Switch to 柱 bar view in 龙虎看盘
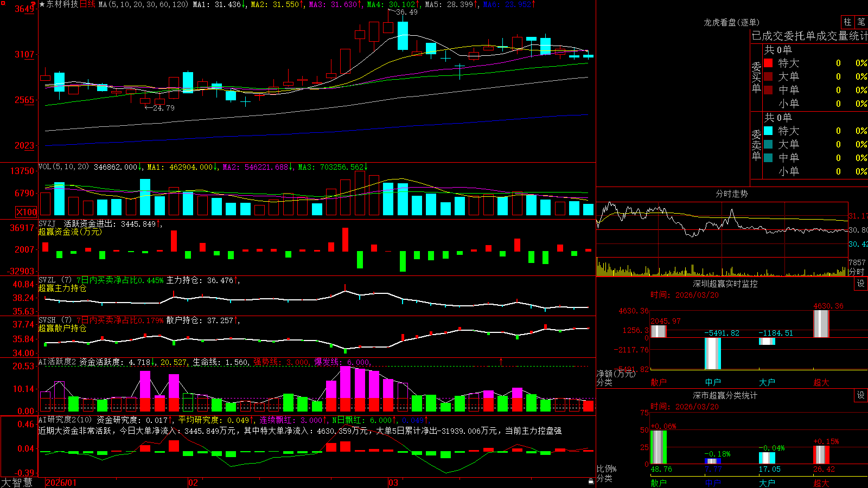 click(x=847, y=22)
